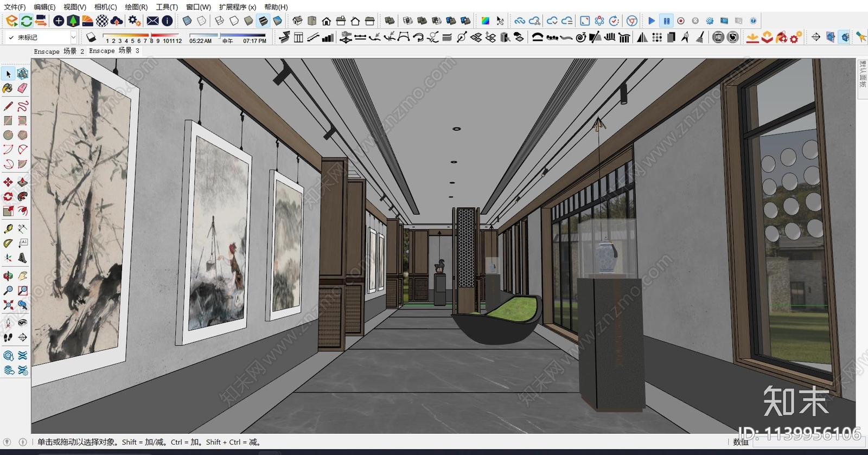Open Enscape material editor checkered sphere
The image size is (868, 455).
tap(102, 21)
